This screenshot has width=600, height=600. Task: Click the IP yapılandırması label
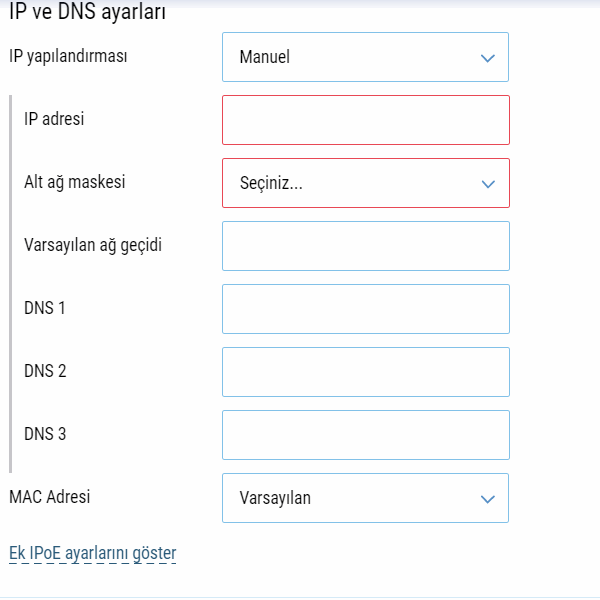click(x=68, y=55)
